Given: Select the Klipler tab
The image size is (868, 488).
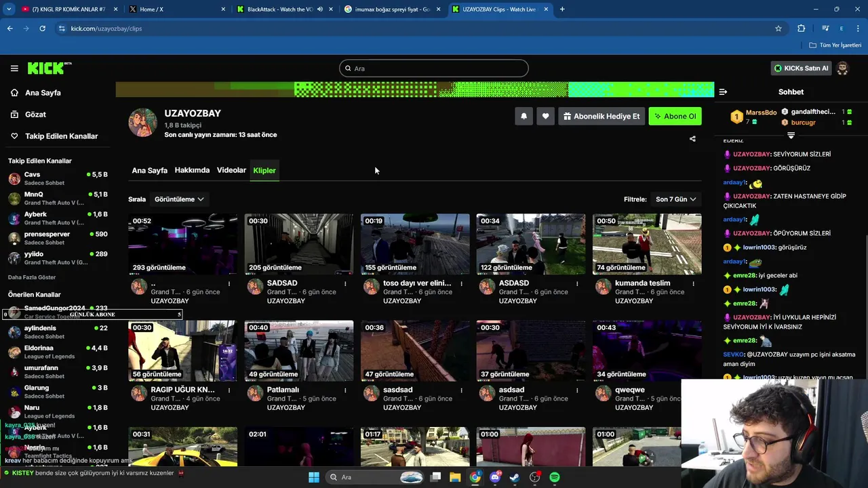Looking at the screenshot, I should [264, 170].
